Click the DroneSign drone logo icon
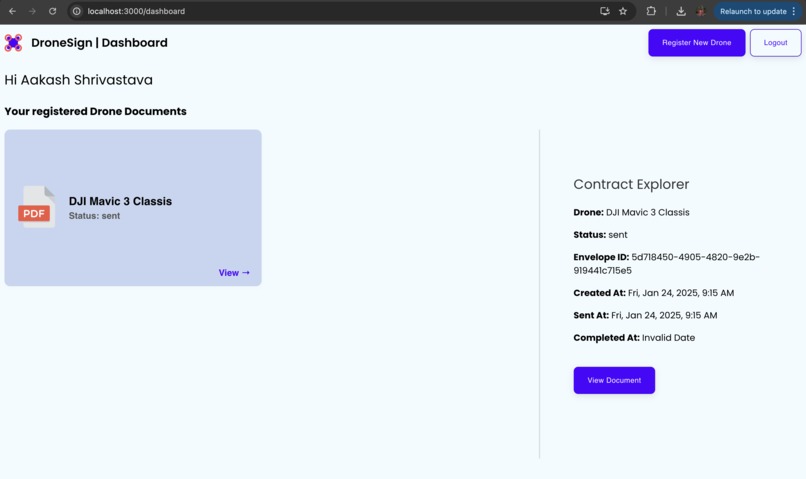This screenshot has width=806, height=479. pos(13,43)
